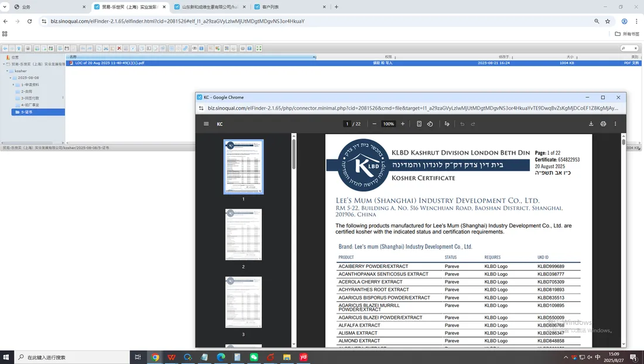Switch to the 业务 browser tab
The image size is (644, 364).
pyautogui.click(x=49, y=7)
